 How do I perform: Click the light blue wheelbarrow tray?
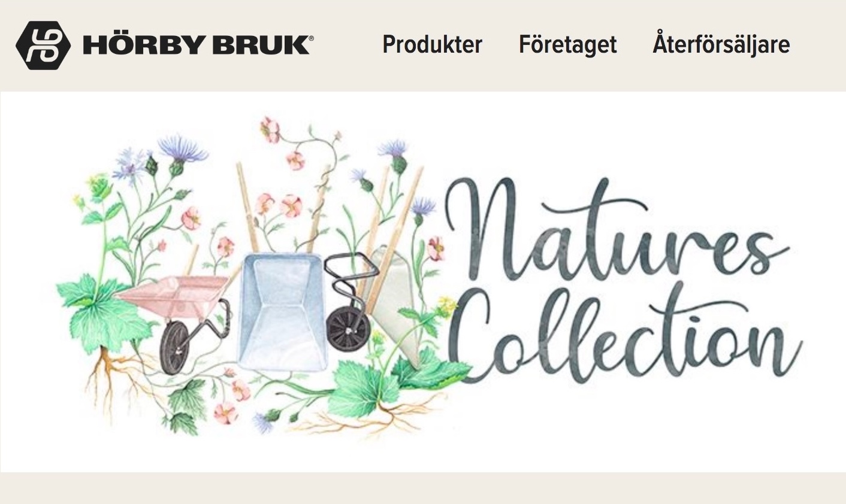click(x=282, y=311)
